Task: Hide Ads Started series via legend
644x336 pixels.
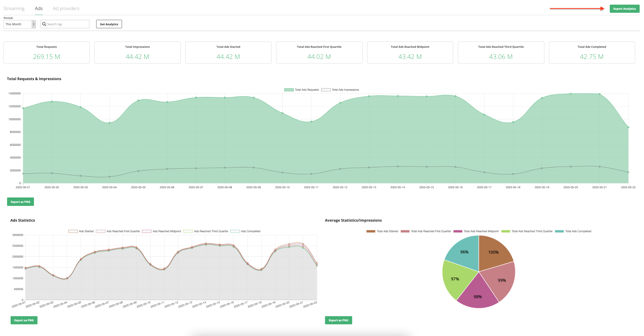Action: (x=73, y=231)
